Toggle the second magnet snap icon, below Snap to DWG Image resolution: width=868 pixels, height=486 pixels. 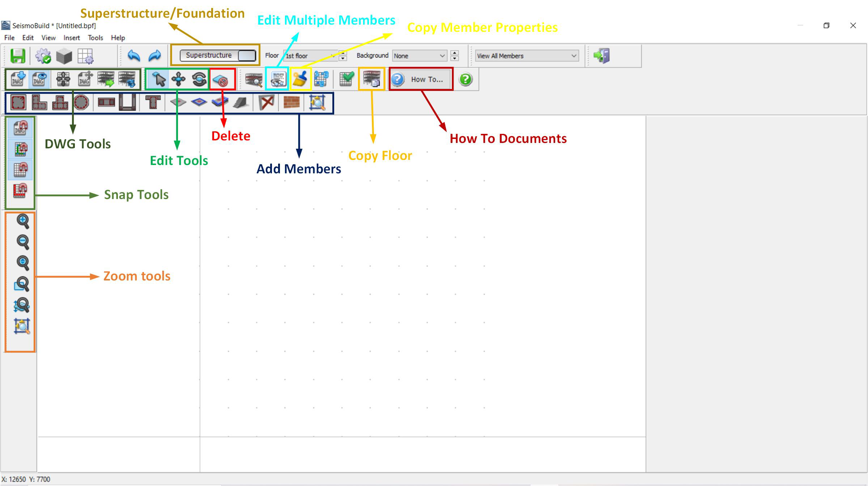coord(20,149)
